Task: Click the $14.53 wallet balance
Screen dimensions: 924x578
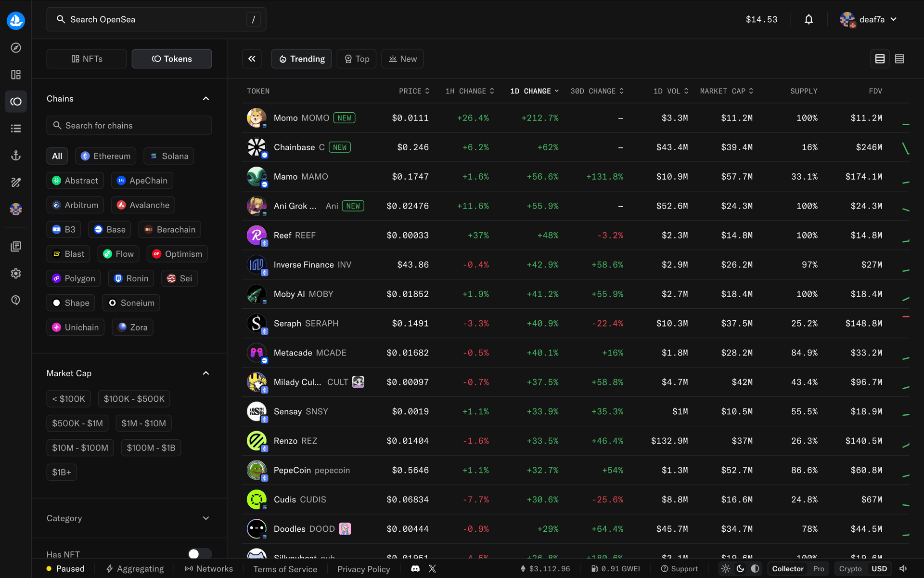Action: pyautogui.click(x=761, y=19)
